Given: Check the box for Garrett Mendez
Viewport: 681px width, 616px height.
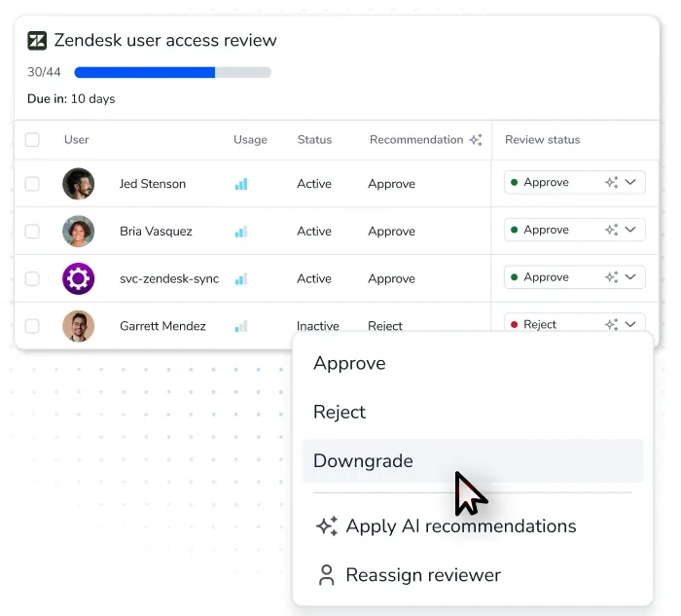Looking at the screenshot, I should (x=32, y=326).
